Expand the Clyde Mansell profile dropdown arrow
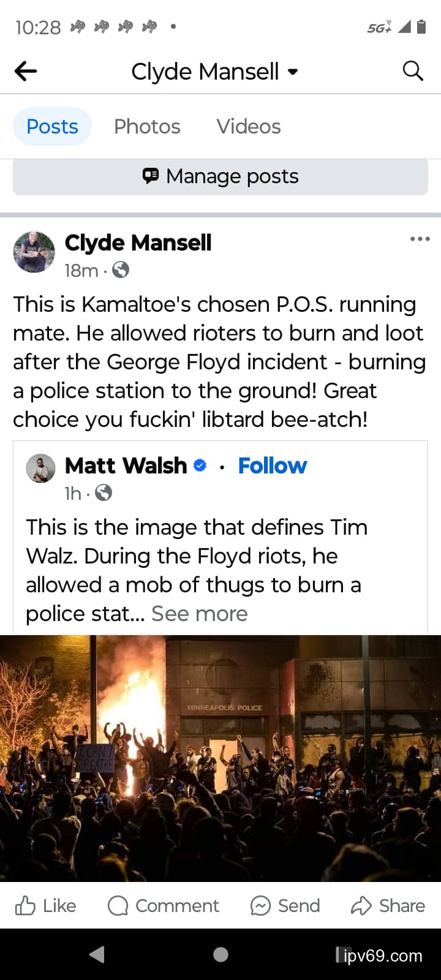Image resolution: width=441 pixels, height=980 pixels. click(293, 72)
